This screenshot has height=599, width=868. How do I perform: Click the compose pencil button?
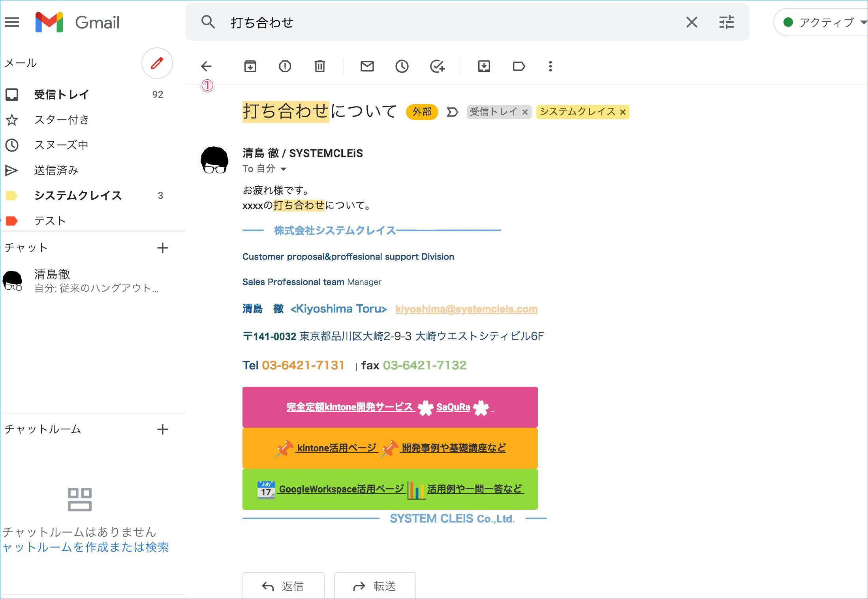[157, 63]
